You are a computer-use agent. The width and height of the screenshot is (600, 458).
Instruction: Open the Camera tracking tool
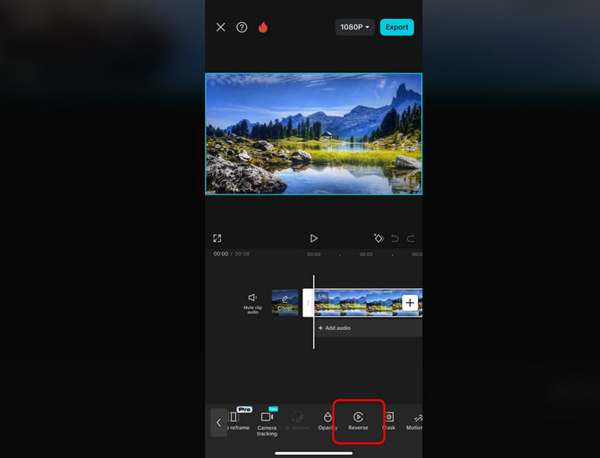coord(267,423)
